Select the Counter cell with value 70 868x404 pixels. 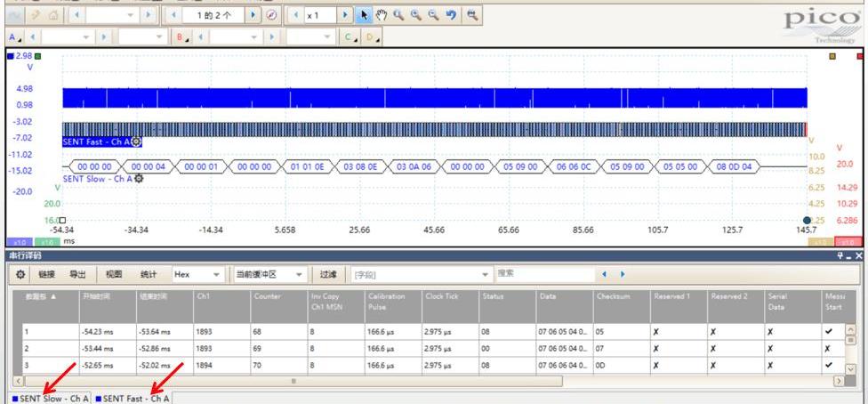279,365
